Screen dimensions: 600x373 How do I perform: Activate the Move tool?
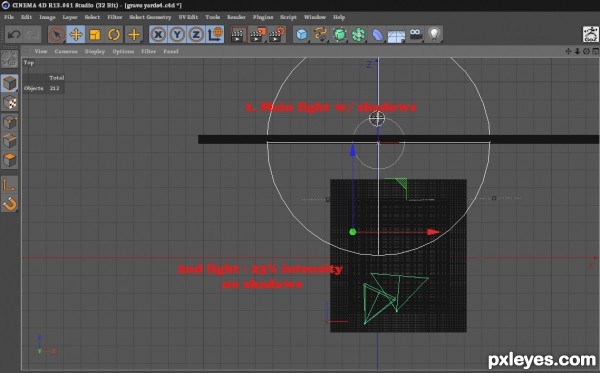76,35
